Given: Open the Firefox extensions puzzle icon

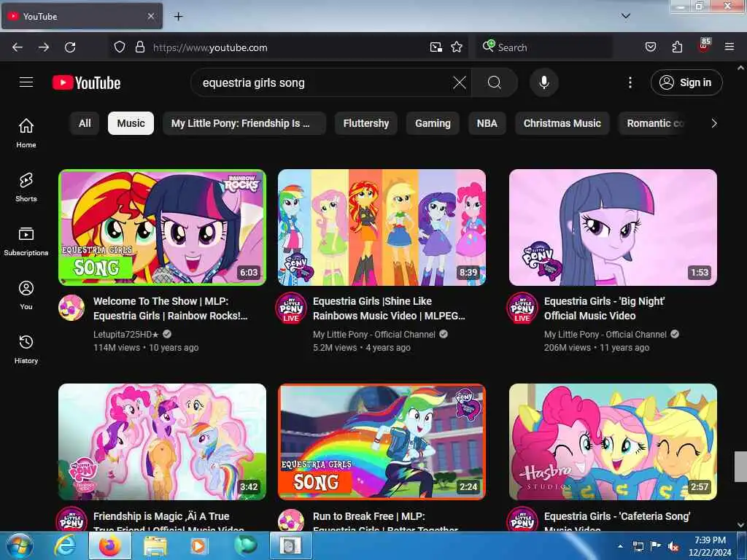Looking at the screenshot, I should tap(677, 47).
